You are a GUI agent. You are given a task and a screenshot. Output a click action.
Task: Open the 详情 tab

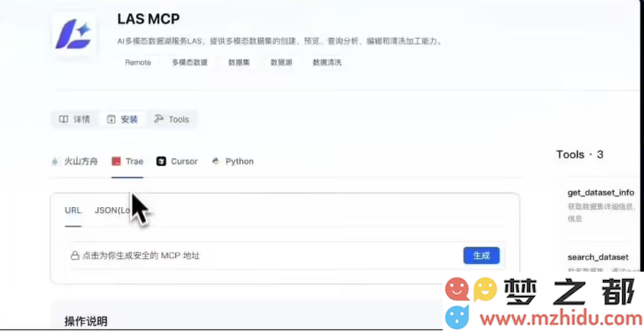click(x=75, y=120)
